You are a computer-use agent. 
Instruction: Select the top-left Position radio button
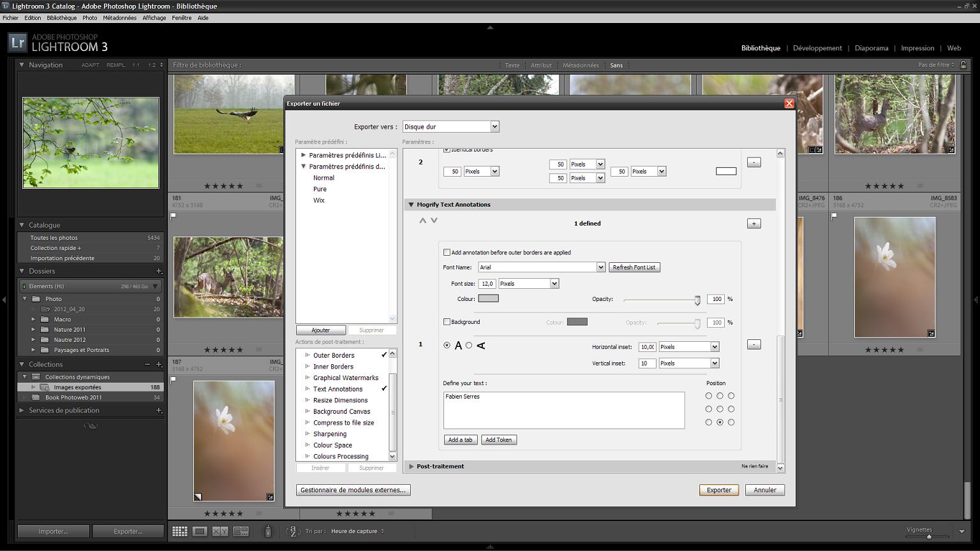point(708,396)
